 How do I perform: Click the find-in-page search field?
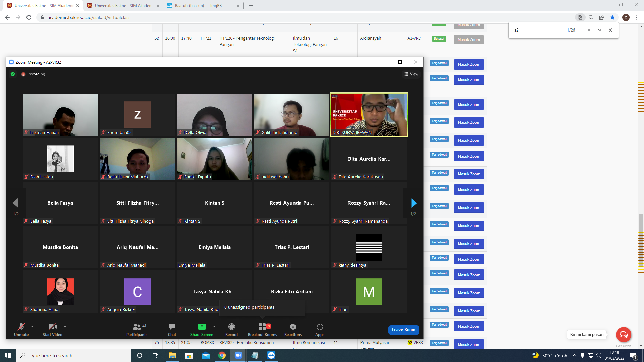pos(538,30)
